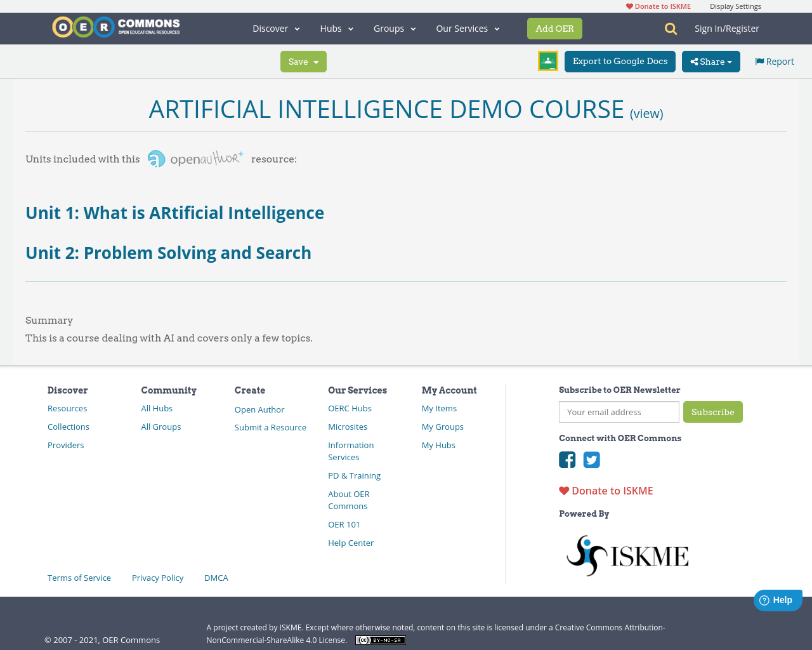The image size is (812, 650).
Task: Click the newsletter email address field
Action: 619,412
